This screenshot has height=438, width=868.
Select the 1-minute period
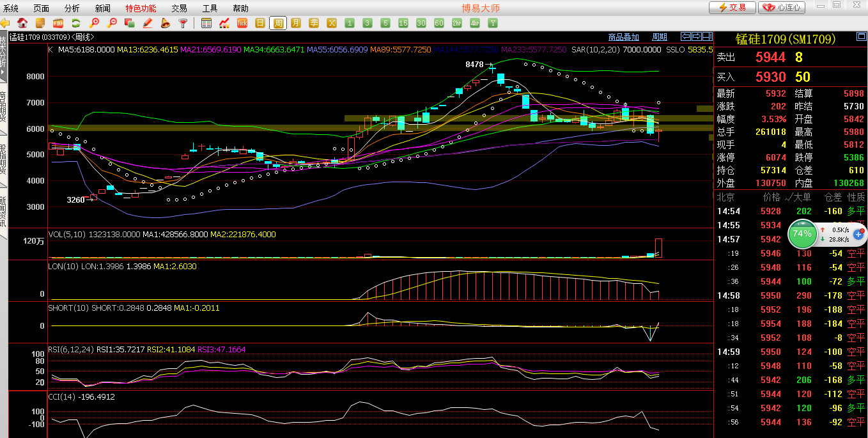coord(350,23)
